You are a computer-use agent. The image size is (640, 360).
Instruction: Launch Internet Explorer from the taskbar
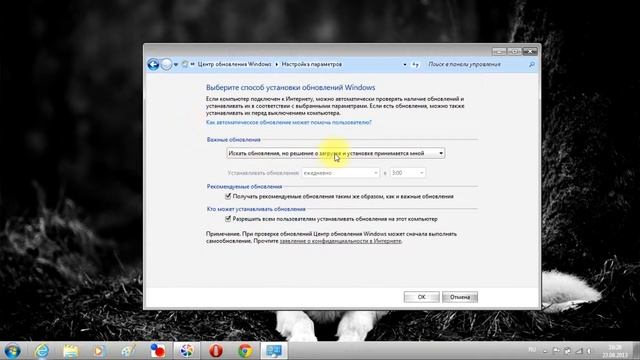(42, 351)
